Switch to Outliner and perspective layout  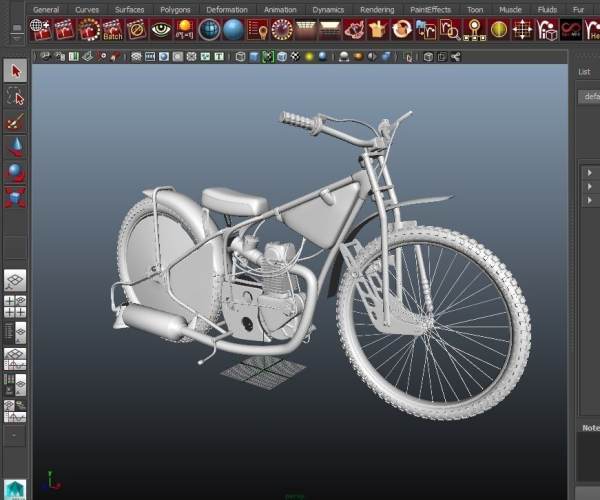(15, 332)
